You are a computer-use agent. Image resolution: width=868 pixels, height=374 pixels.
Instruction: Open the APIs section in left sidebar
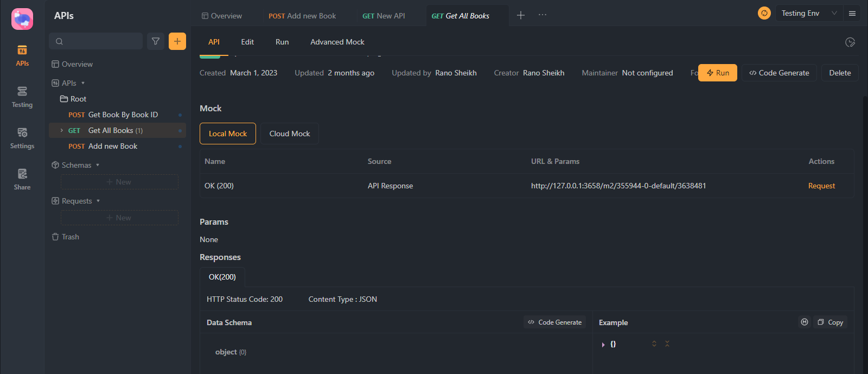pos(22,56)
